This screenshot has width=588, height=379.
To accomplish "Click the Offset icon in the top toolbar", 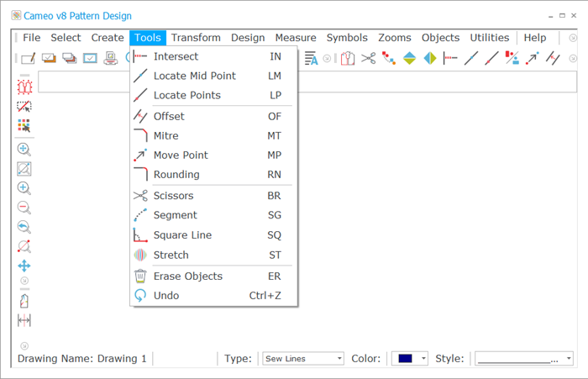I will [553, 58].
